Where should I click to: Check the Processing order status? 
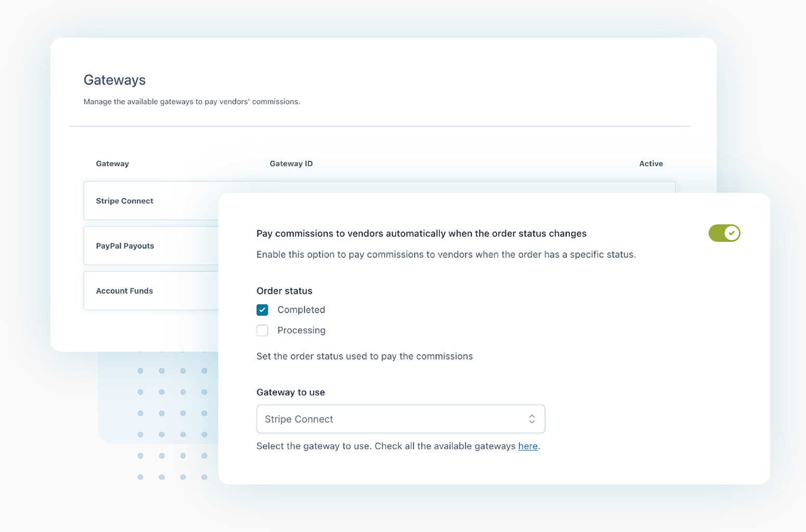(262, 330)
